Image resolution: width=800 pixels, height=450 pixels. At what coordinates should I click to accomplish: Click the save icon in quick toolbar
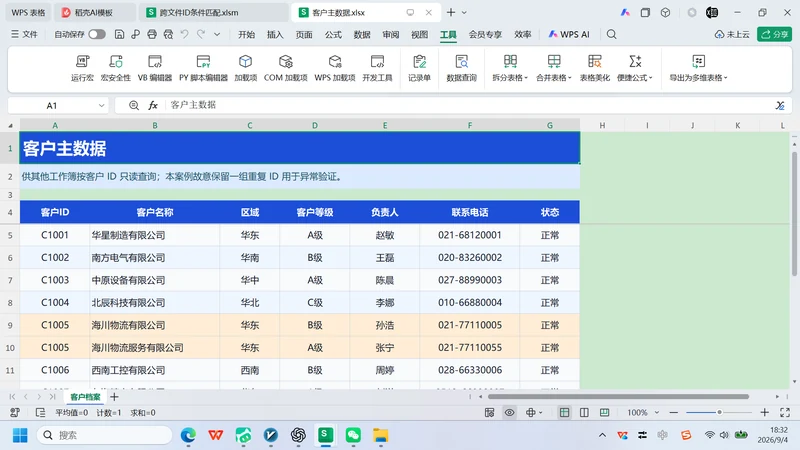(x=119, y=34)
